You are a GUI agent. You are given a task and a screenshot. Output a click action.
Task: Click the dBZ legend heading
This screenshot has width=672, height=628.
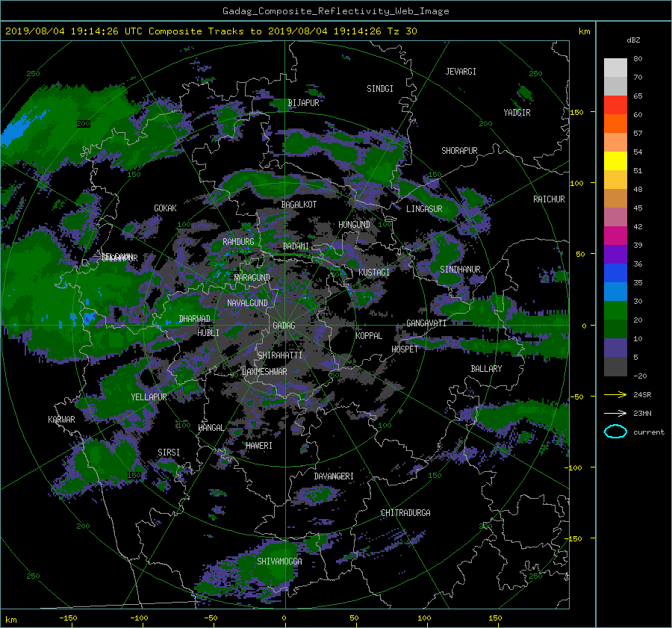point(633,40)
